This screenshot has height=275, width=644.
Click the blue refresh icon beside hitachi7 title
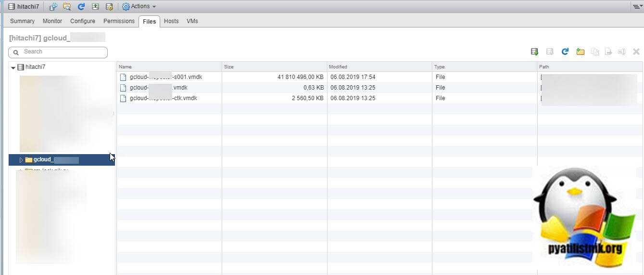[x=81, y=6]
